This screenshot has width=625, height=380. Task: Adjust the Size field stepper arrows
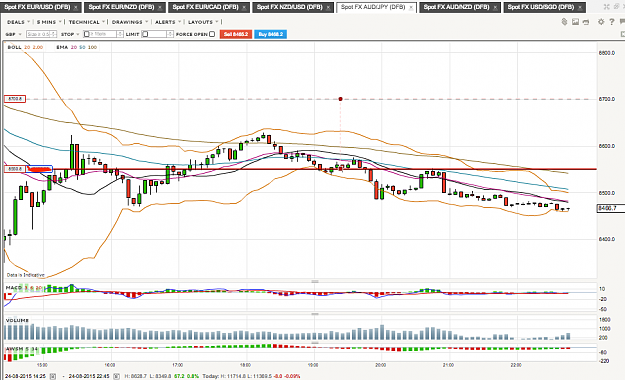[x=54, y=34]
